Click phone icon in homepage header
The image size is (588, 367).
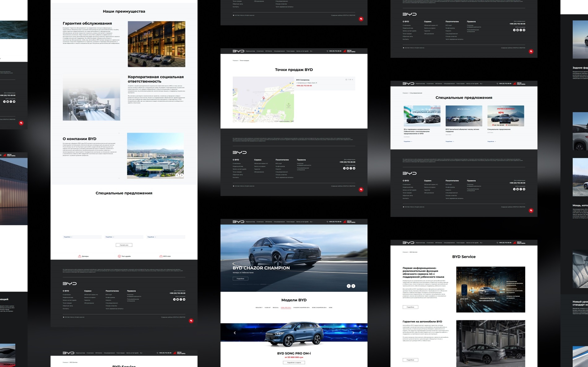pos(327,222)
